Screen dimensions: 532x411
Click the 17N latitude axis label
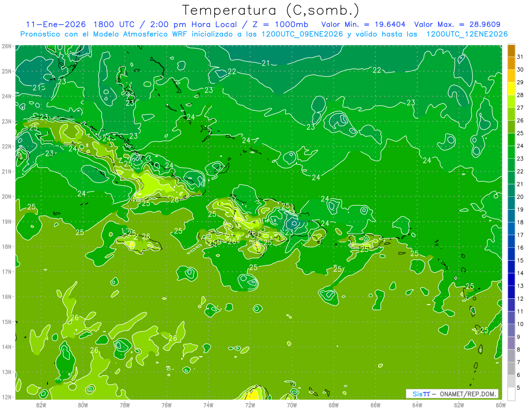[7, 271]
